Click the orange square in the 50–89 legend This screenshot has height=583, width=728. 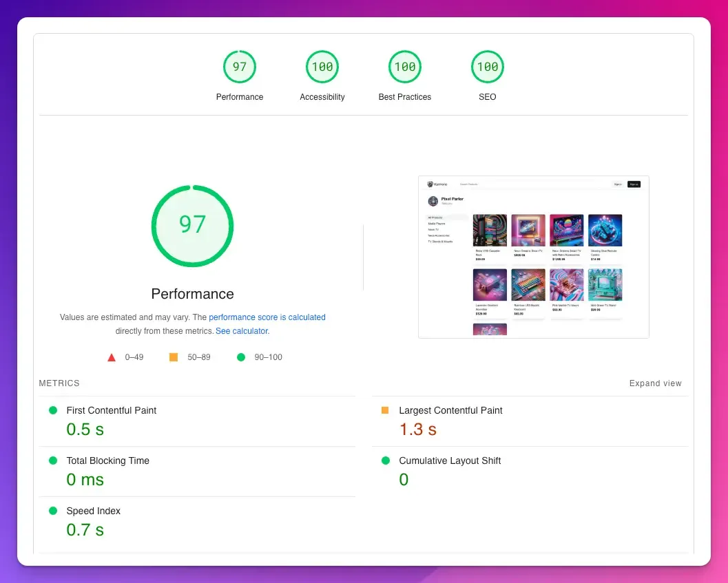173,357
